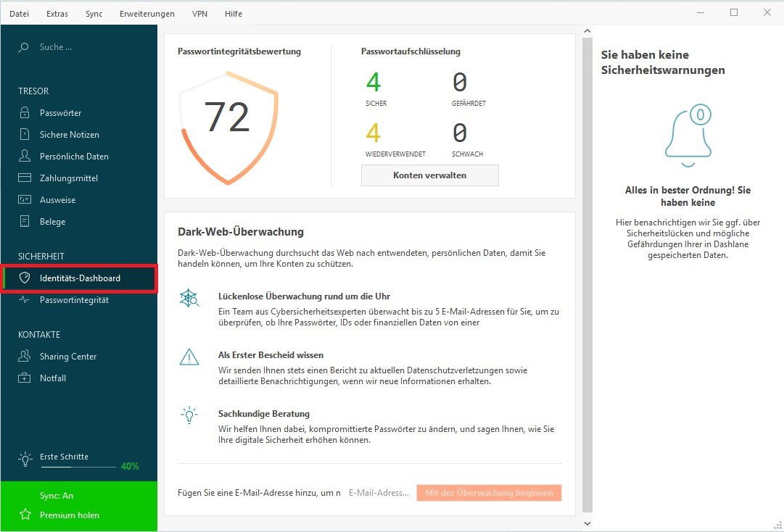Image resolution: width=784 pixels, height=532 pixels.
Task: Click the credit card icon beside Zahlungsmittel
Action: pos(25,178)
